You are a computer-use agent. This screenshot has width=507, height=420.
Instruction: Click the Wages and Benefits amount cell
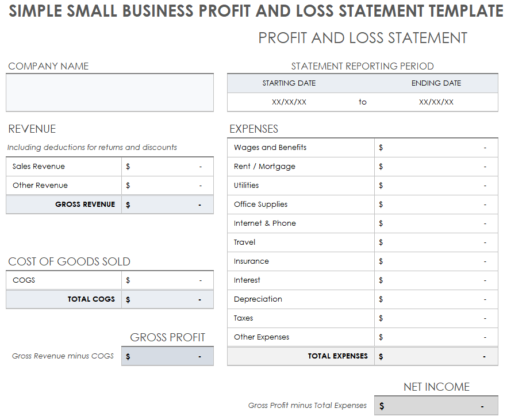pyautogui.click(x=436, y=148)
